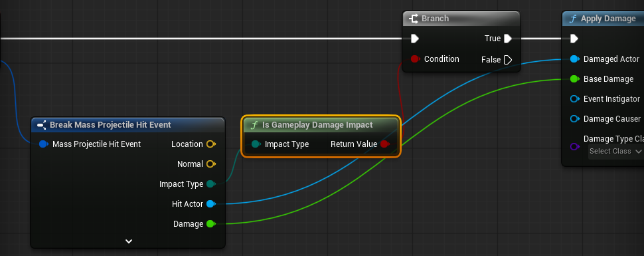Click the Location output pin
This screenshot has height=256, width=644.
coord(211,144)
